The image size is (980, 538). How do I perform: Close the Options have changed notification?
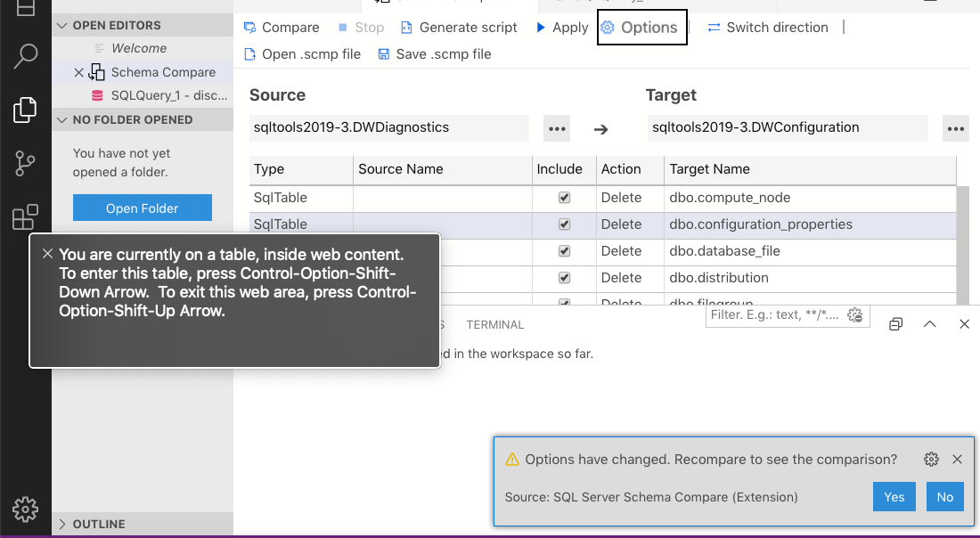[x=957, y=460]
